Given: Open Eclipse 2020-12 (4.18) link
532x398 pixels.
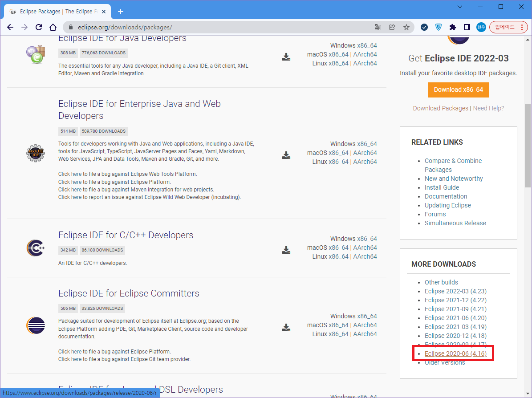Looking at the screenshot, I should 456,336.
